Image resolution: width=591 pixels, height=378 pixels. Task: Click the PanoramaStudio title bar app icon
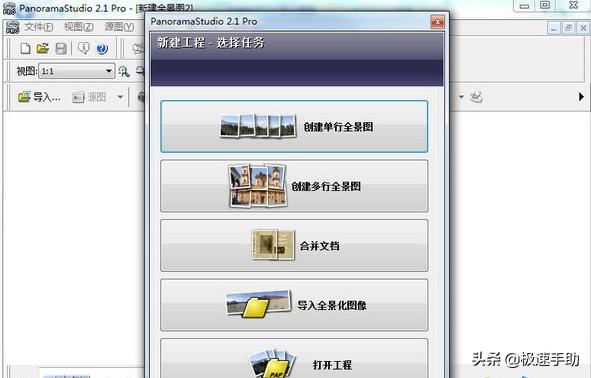pyautogui.click(x=9, y=8)
